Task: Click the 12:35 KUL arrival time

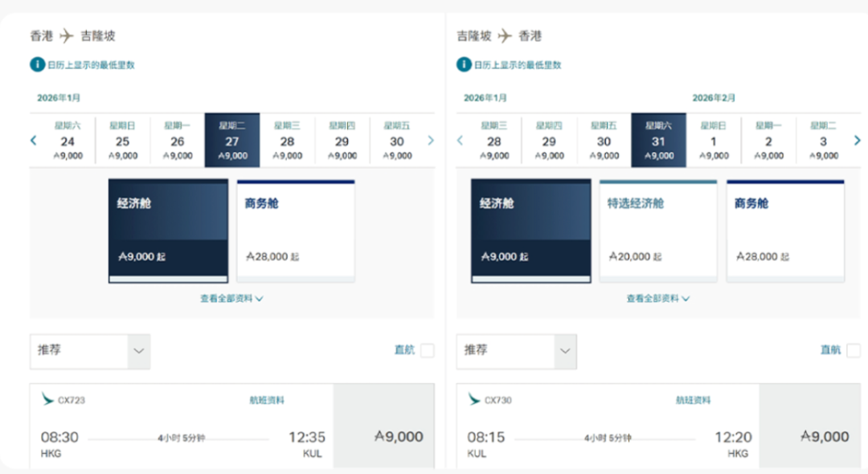Action: tap(307, 437)
